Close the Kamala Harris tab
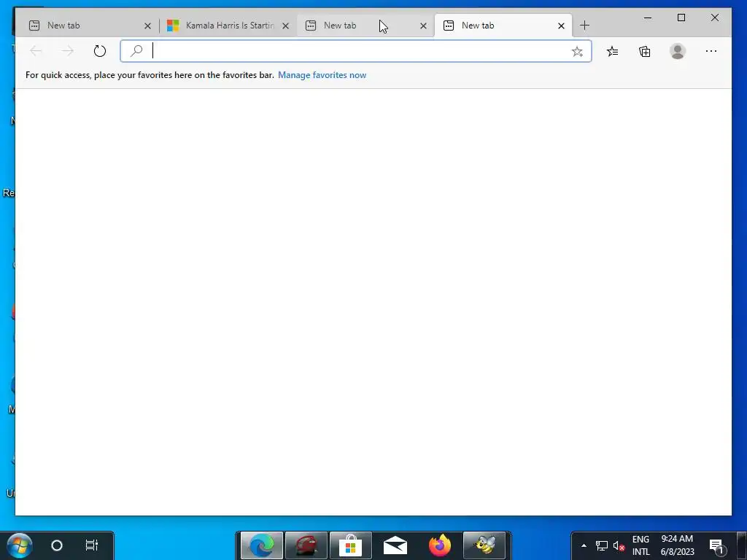The image size is (747, 560). [x=285, y=26]
